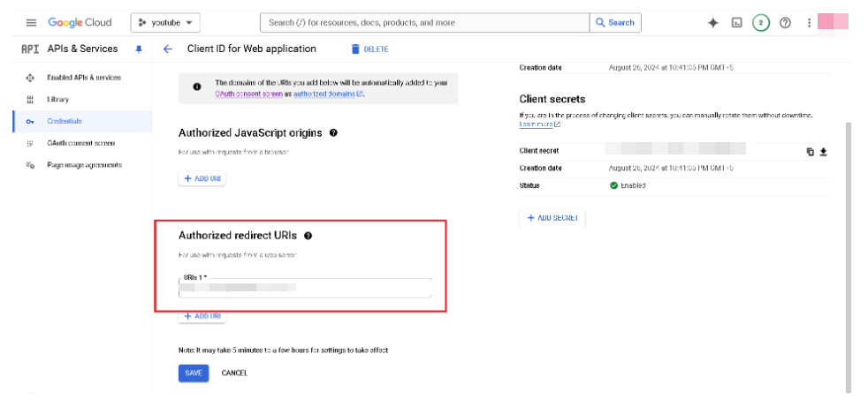Open the three-dot settings menu
The image size is (868, 407).
tap(809, 23)
